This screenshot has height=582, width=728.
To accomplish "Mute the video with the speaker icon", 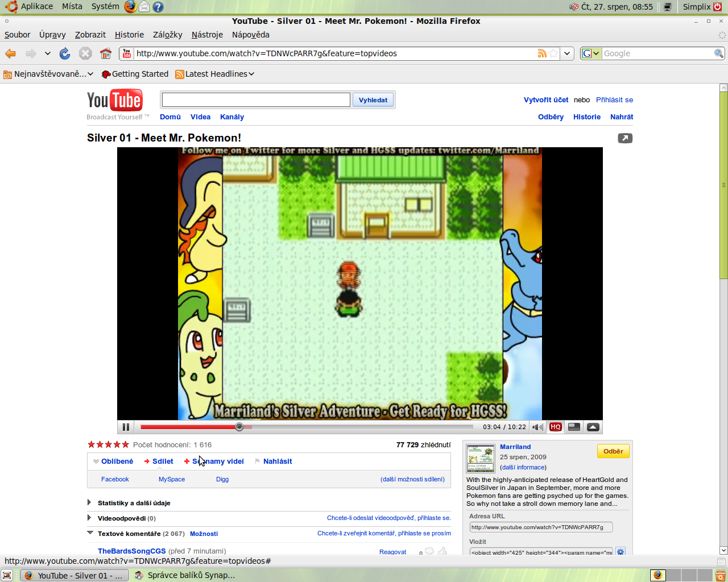I will (537, 427).
